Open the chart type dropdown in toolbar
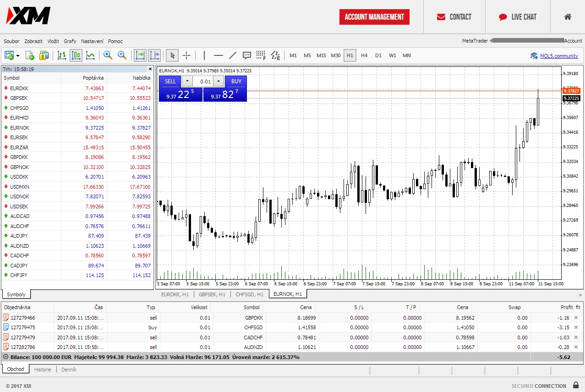The height and width of the screenshot is (392, 585). (x=17, y=55)
